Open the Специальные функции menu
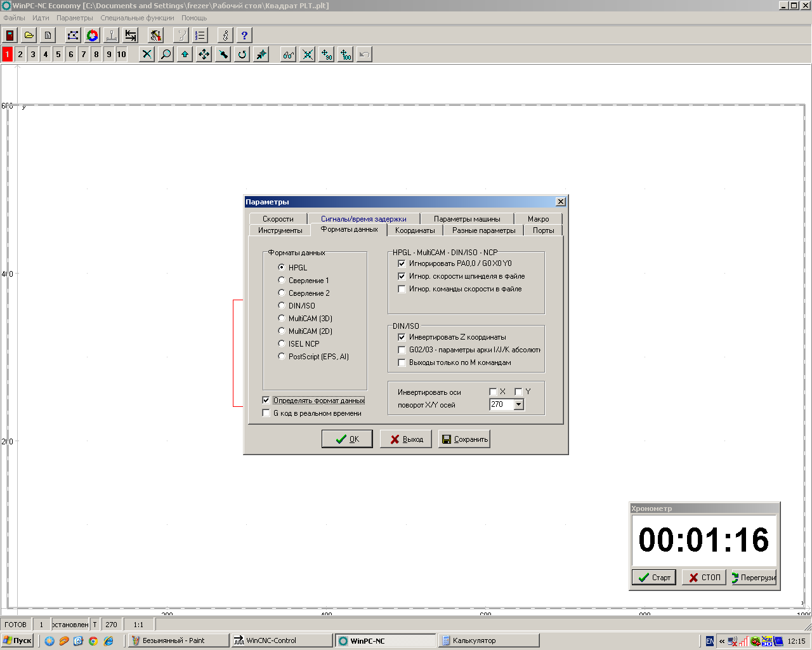The height and width of the screenshot is (650, 812). pyautogui.click(x=137, y=18)
